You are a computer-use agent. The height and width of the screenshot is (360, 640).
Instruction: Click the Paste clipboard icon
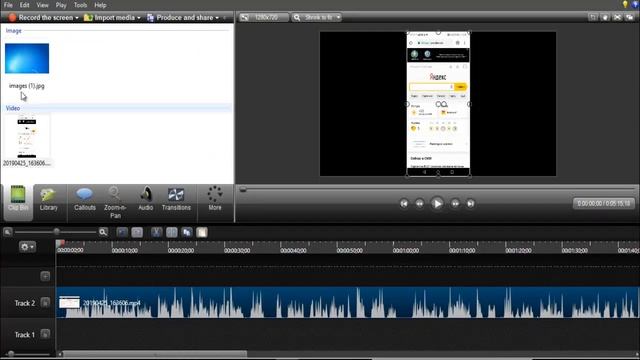coord(202,232)
